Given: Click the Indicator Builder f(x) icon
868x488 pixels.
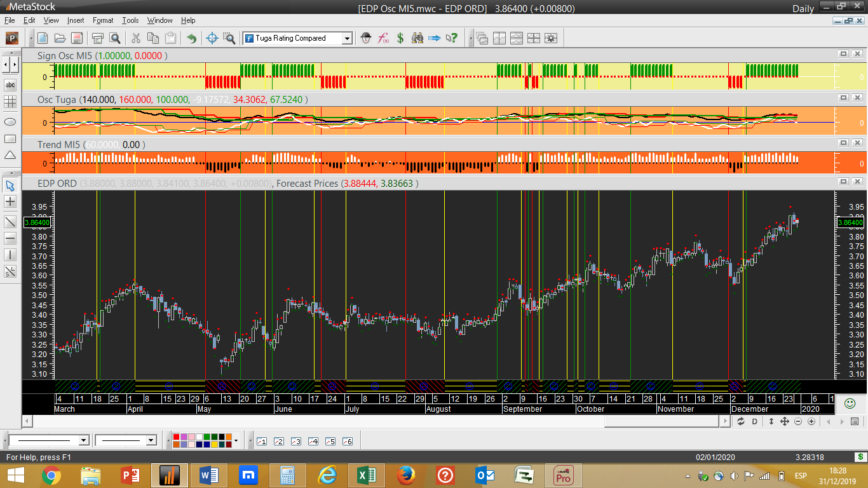Looking at the screenshot, I should coord(383,38).
